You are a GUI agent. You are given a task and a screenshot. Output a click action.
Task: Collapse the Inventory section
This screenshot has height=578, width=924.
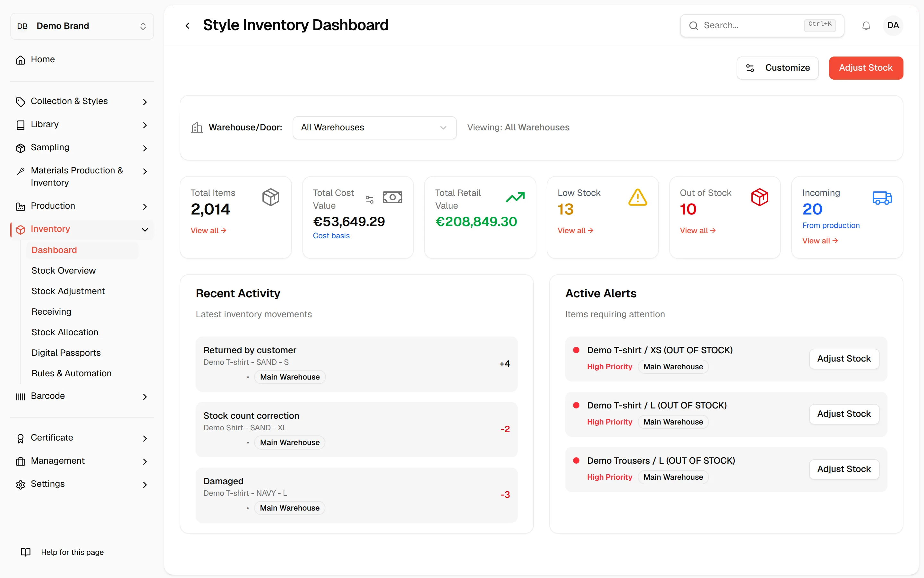82,229
